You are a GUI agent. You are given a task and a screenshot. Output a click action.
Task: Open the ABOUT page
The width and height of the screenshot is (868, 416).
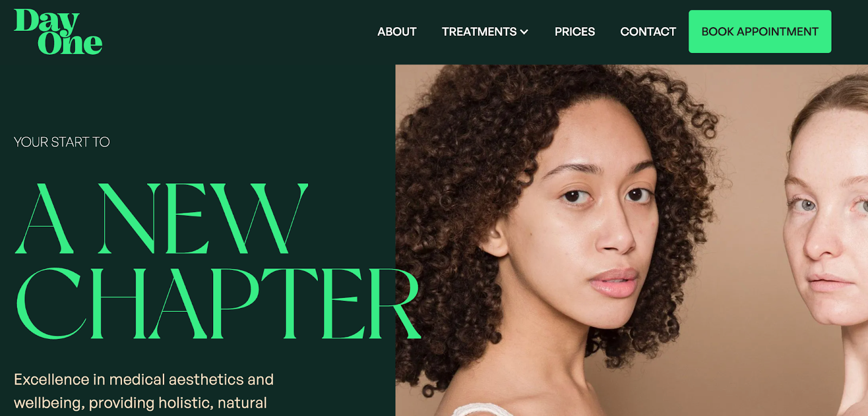point(397,31)
